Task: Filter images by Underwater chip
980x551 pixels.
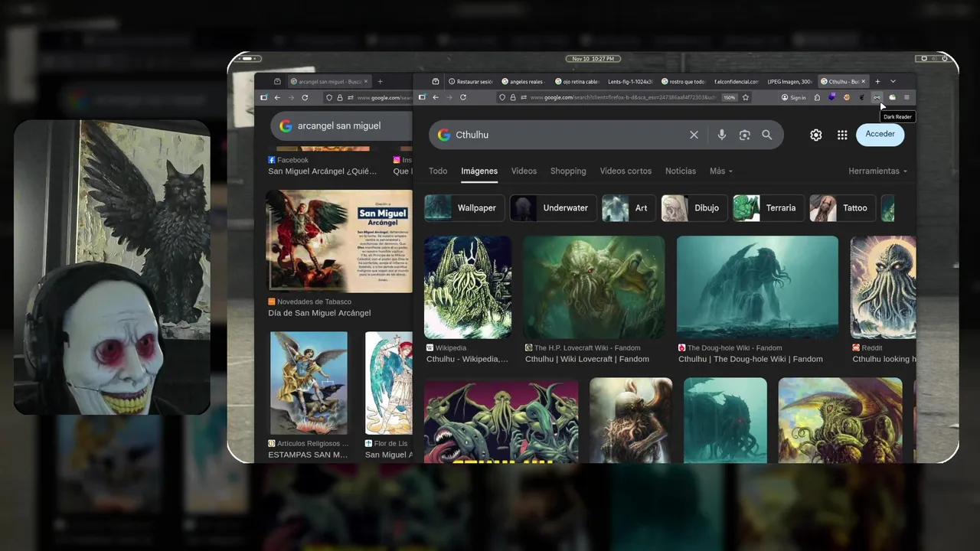Action: pos(553,207)
